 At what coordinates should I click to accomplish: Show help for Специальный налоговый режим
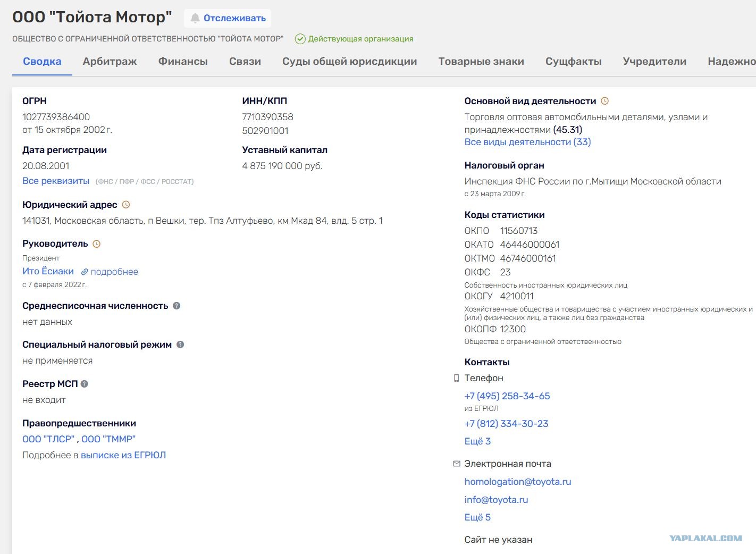point(180,345)
